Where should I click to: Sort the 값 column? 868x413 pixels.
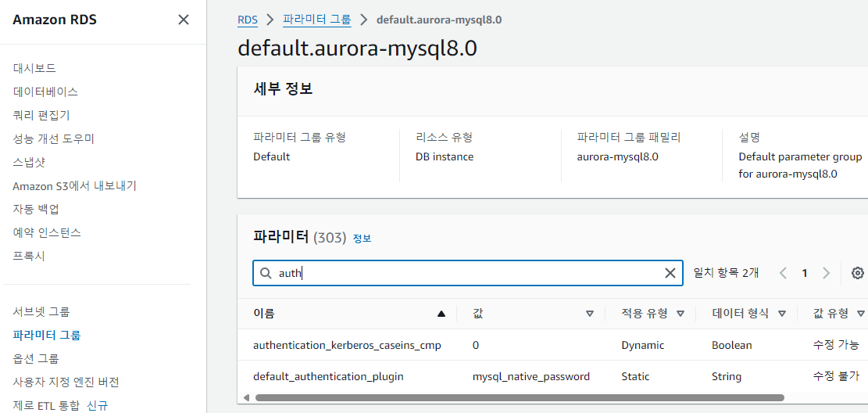[x=590, y=314]
